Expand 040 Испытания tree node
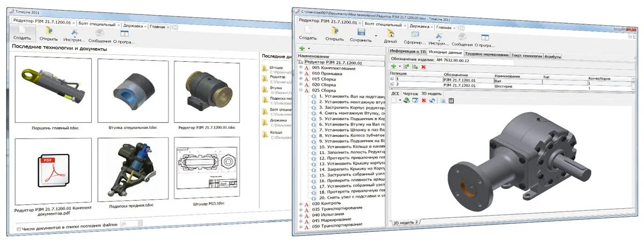Screen dimensions: 644x249 coord(301,215)
